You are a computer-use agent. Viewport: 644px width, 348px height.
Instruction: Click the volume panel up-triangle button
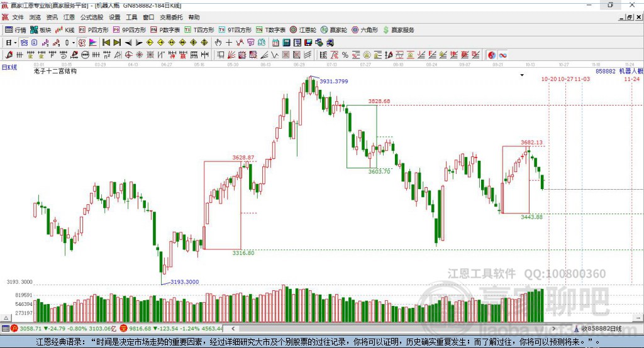tap(6, 318)
